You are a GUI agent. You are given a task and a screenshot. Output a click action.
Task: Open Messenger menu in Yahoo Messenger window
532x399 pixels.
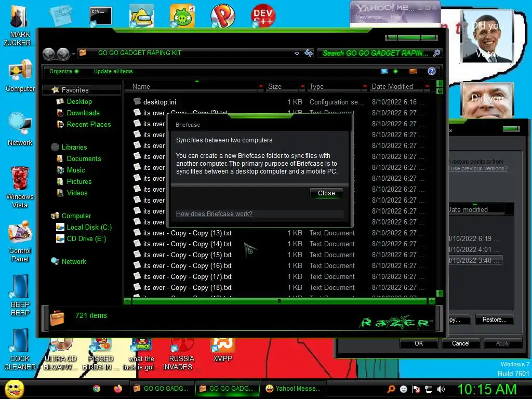(x=368, y=17)
